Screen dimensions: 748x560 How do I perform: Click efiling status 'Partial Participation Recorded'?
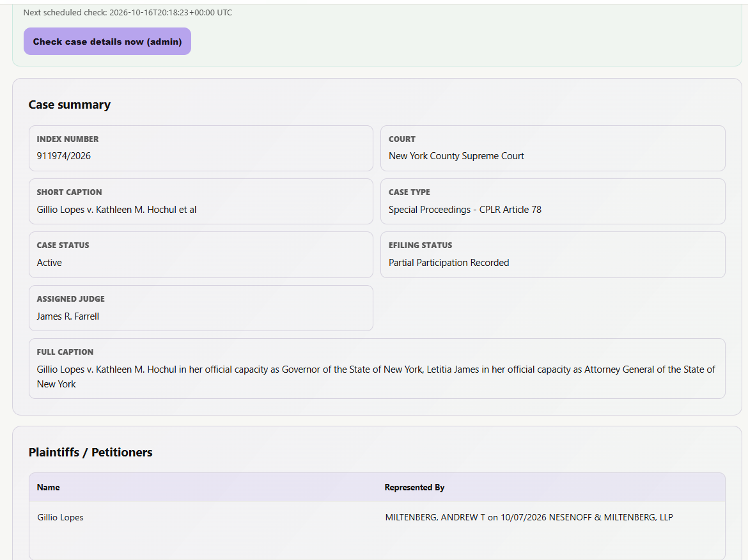tap(449, 262)
